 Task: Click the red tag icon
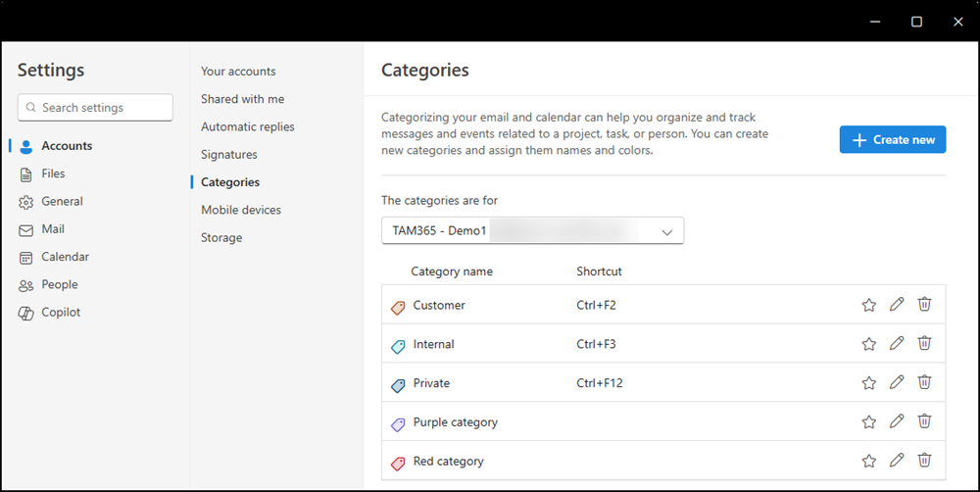398,464
